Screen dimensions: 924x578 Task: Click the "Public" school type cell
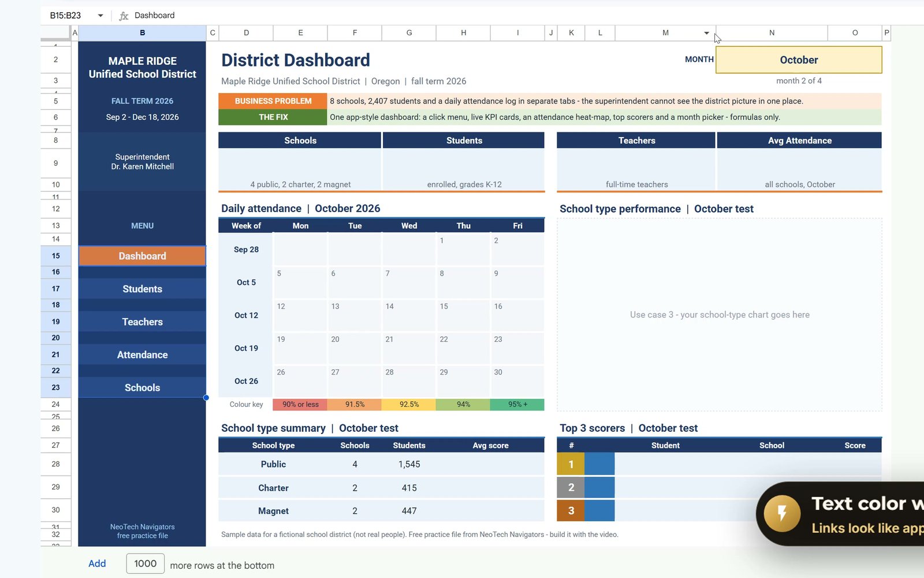click(x=273, y=464)
